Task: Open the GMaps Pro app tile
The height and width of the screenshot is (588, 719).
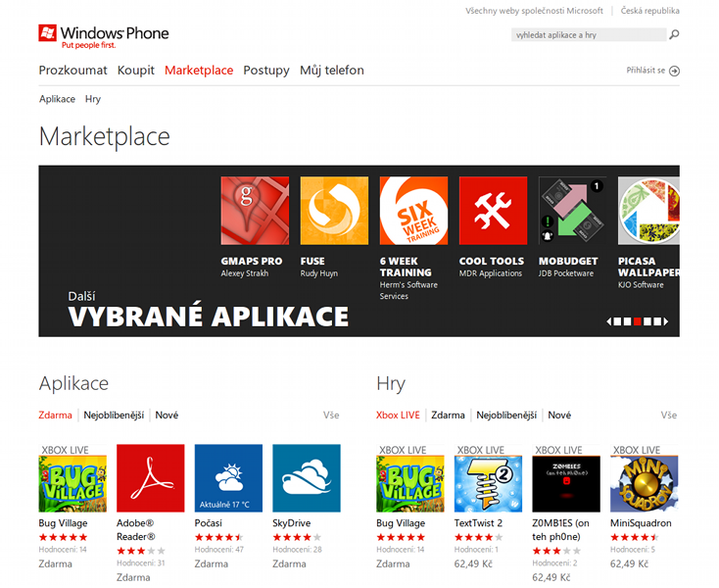Action: [x=255, y=211]
